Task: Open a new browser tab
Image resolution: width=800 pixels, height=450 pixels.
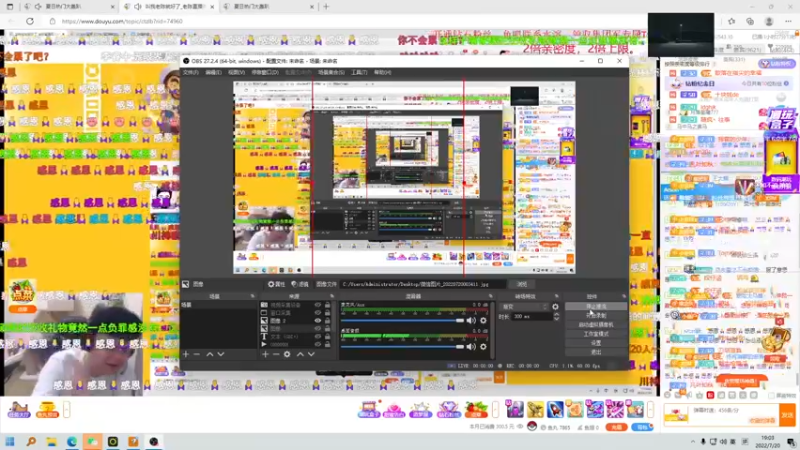Action: (326, 7)
